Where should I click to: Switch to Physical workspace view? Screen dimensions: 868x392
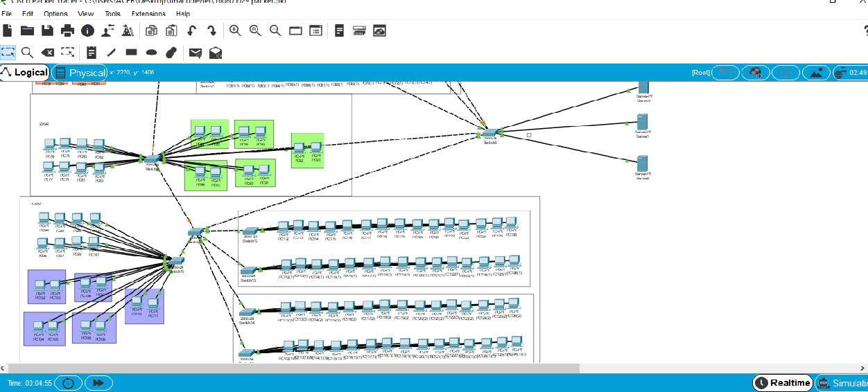80,73
